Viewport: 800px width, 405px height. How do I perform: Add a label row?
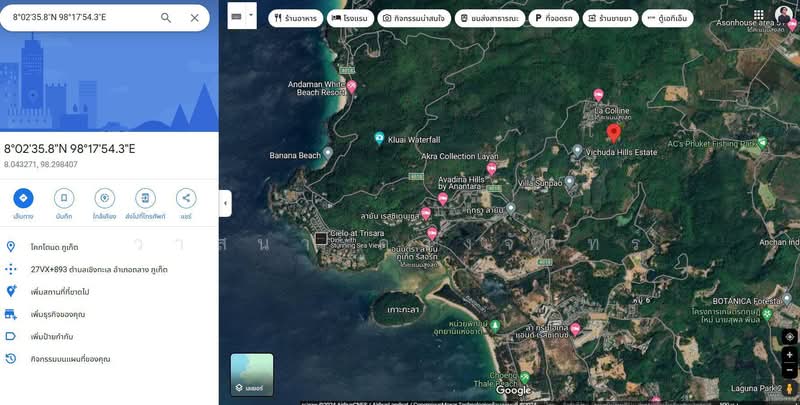[109, 337]
